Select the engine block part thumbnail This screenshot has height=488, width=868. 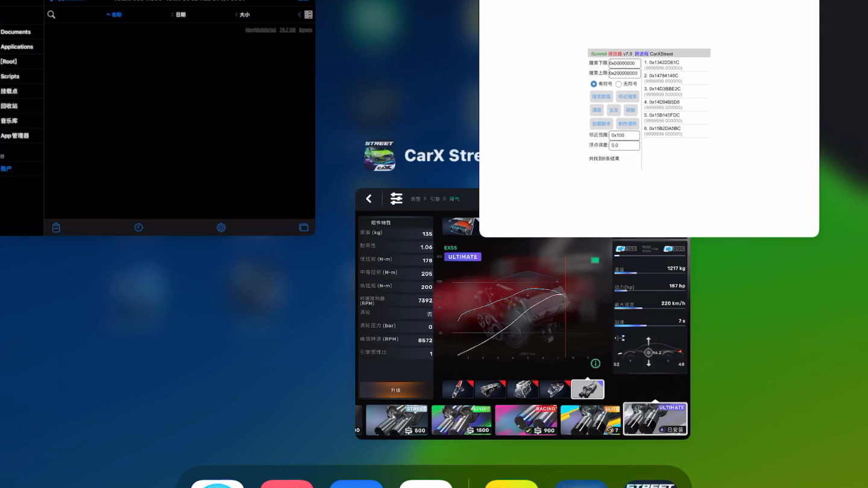523,389
